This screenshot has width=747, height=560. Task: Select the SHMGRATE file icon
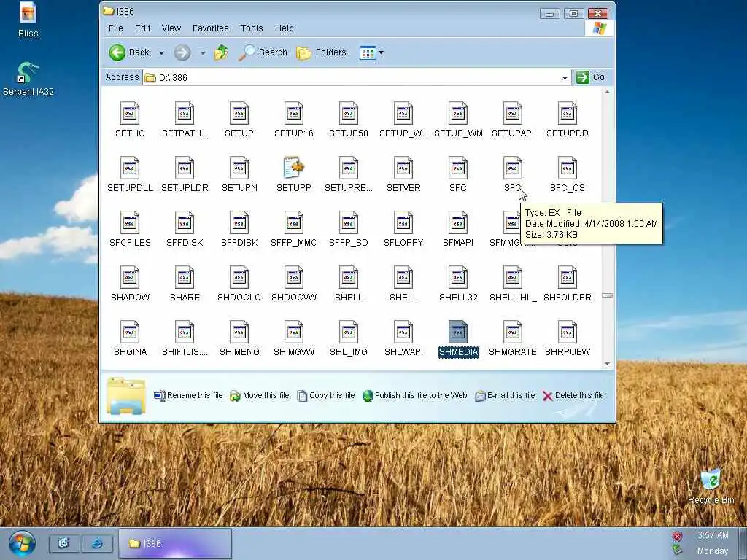(x=513, y=332)
